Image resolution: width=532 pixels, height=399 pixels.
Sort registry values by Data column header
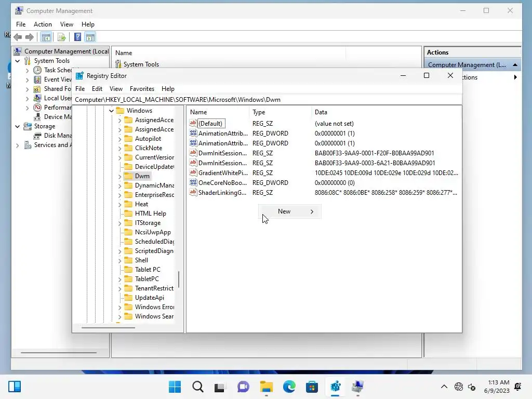[x=386, y=112]
